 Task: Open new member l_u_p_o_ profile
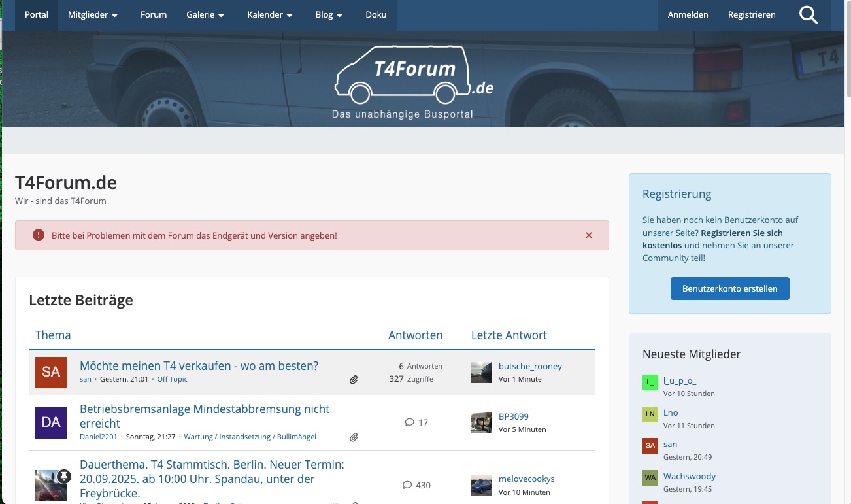[680, 380]
